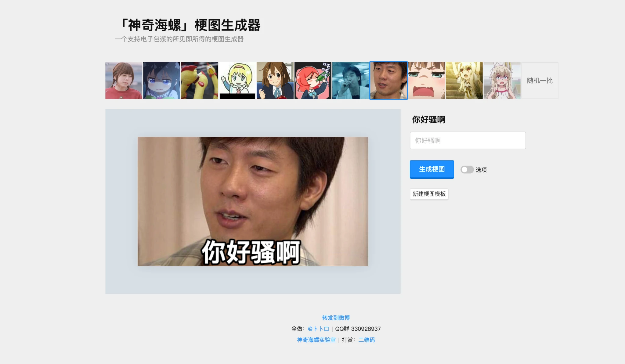The image size is (625, 364).
Task: Open the 转发到微博 share link
Action: point(336,318)
